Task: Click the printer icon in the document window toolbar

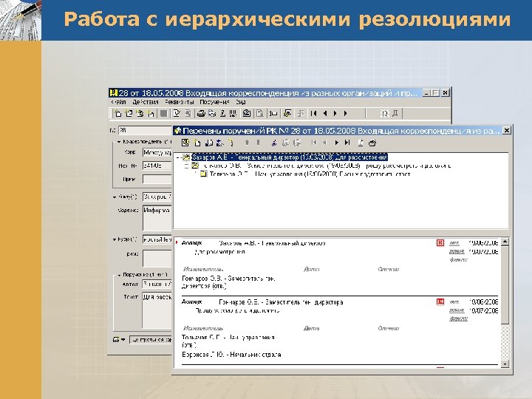Action: click(x=201, y=113)
